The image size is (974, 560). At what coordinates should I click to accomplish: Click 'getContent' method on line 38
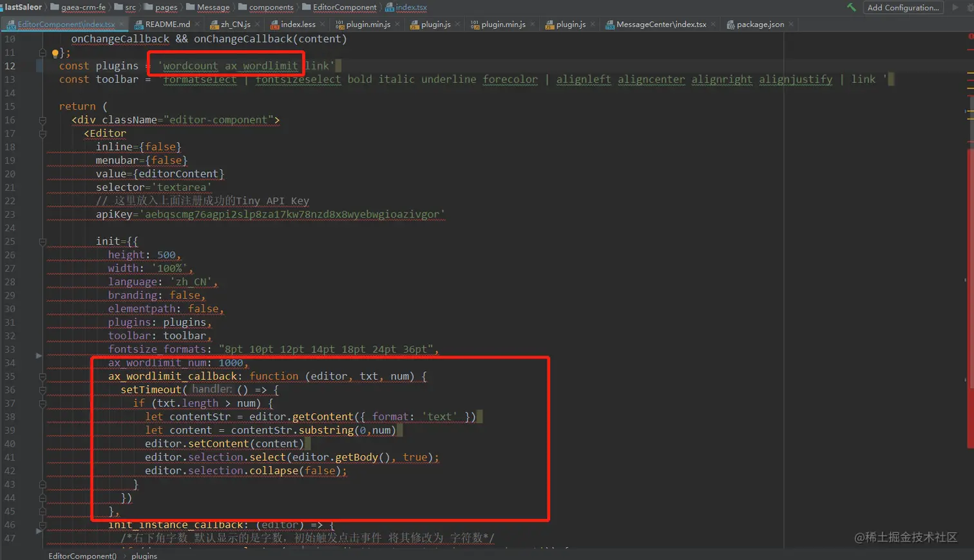coord(323,417)
